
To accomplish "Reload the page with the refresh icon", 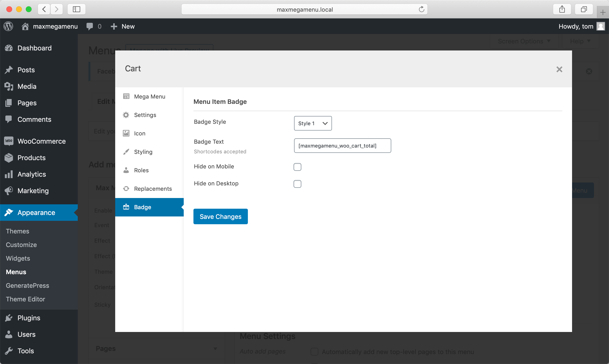I will pos(421,9).
